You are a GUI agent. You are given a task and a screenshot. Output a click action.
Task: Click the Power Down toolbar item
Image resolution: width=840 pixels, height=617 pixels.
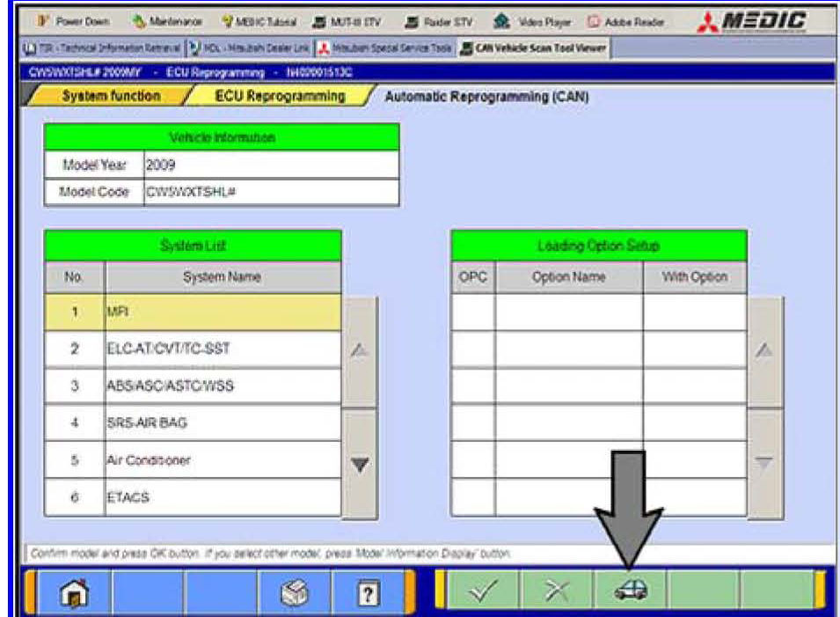pyautogui.click(x=61, y=22)
